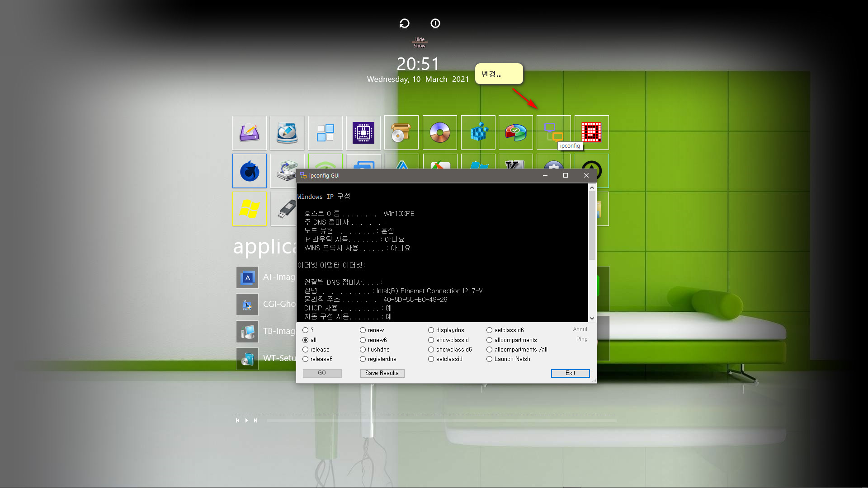Image resolution: width=868 pixels, height=488 pixels.
Task: Maximize the ipconfig GUI window
Action: (x=566, y=176)
